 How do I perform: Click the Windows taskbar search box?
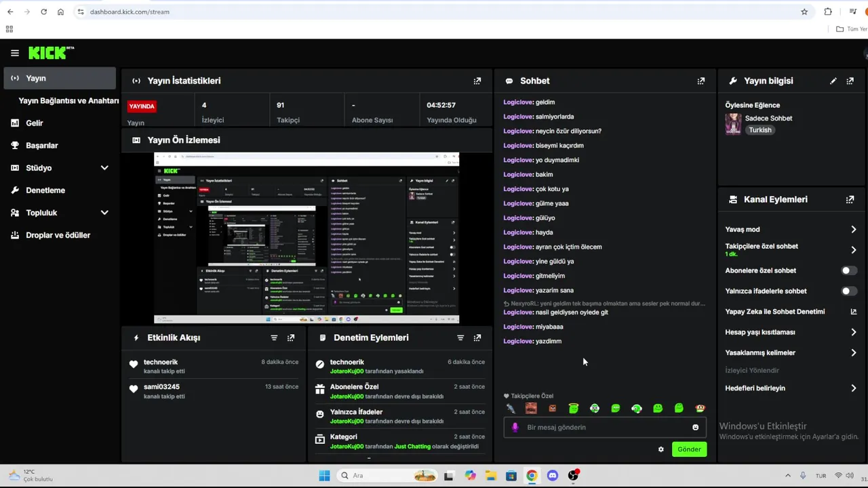tap(387, 476)
